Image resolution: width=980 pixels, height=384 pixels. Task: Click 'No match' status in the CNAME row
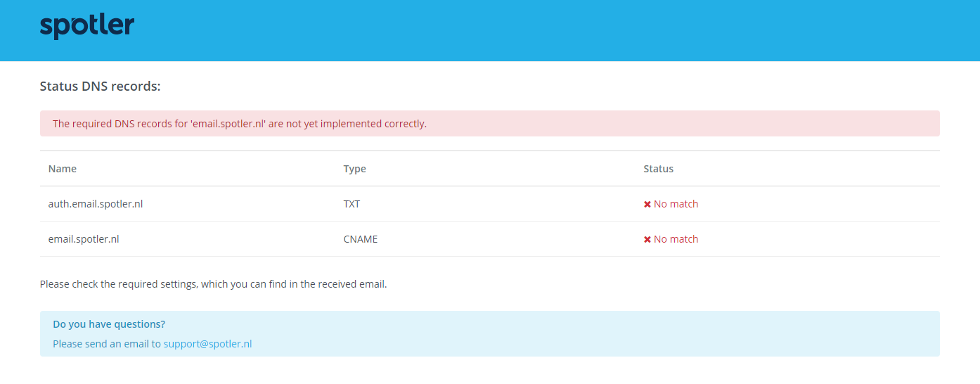pyautogui.click(x=676, y=239)
